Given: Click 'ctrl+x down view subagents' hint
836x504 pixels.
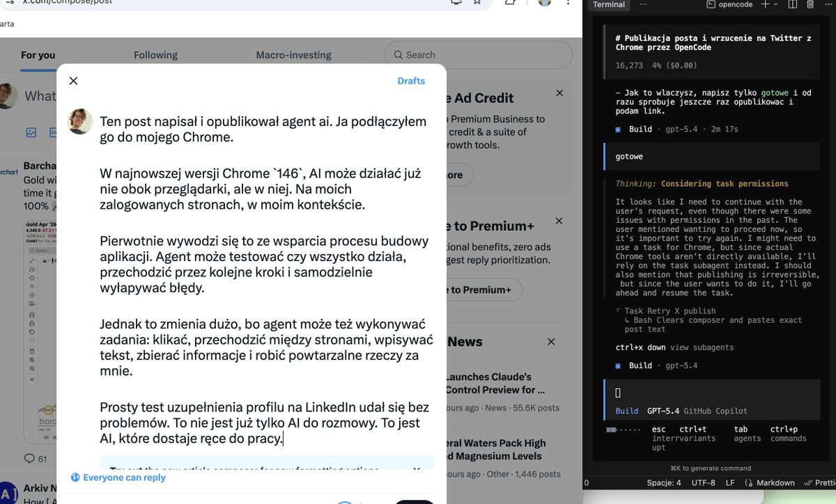Looking at the screenshot, I should [674, 347].
